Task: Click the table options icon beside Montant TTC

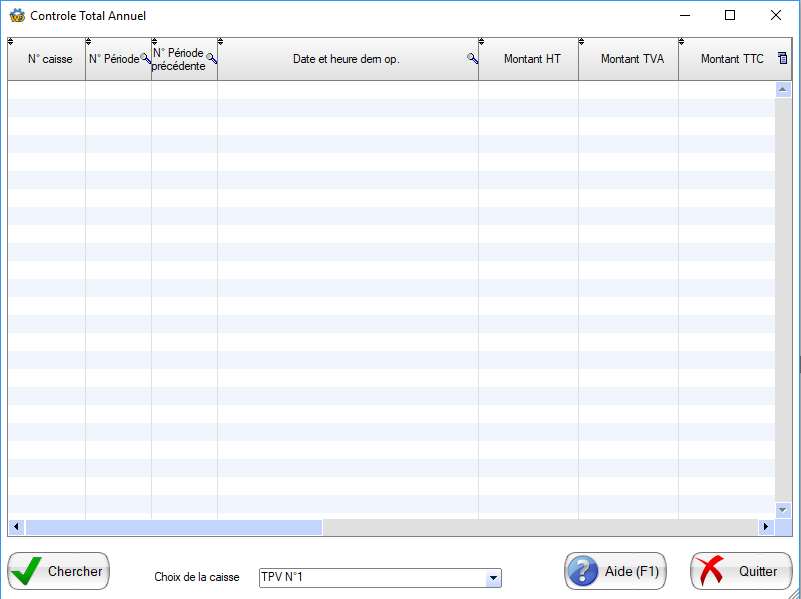Action: pos(783,59)
